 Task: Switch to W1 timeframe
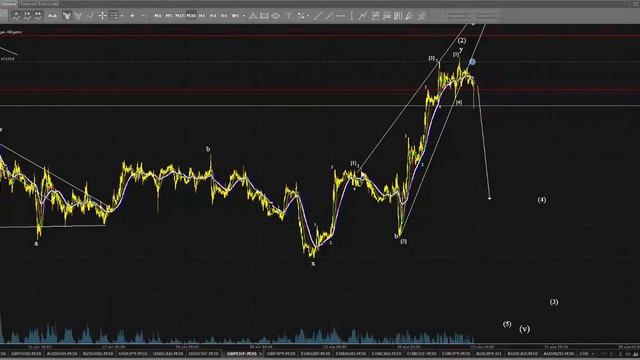click(x=235, y=16)
